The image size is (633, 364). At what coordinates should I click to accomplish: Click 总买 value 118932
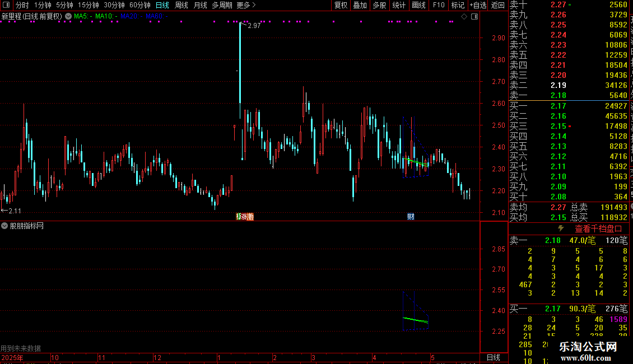point(613,217)
